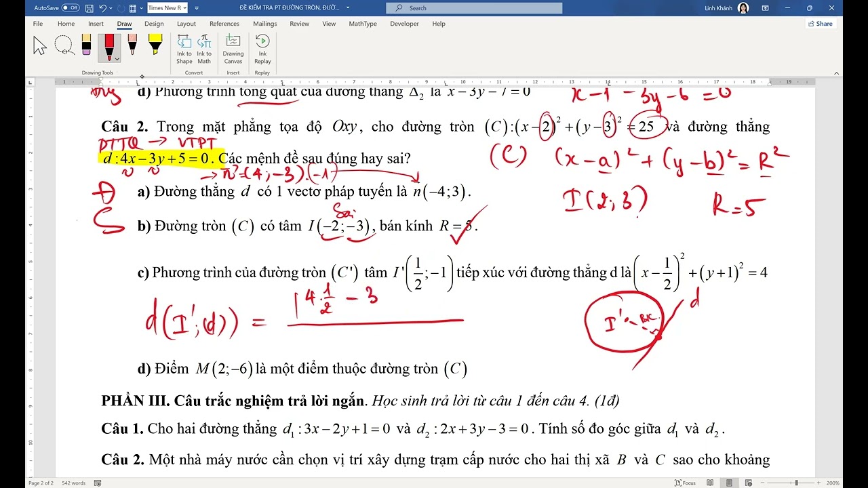Switch to the Design tab
This screenshot has width=868, height=488.
pyautogui.click(x=154, y=24)
